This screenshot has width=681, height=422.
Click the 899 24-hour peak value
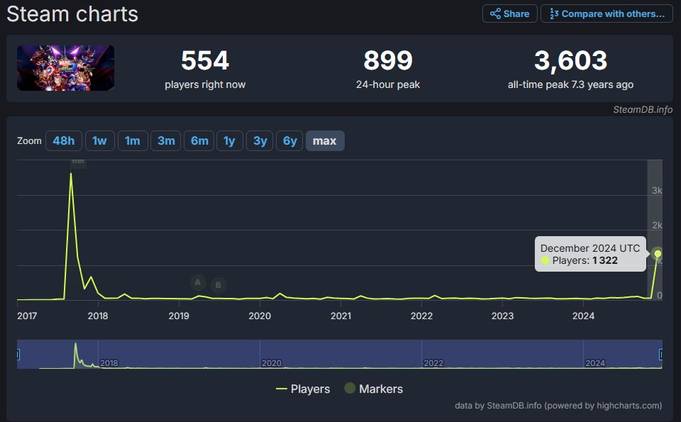(388, 60)
